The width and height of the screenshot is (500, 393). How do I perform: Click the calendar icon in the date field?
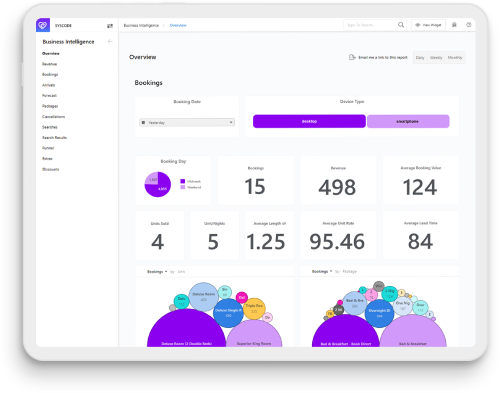144,123
